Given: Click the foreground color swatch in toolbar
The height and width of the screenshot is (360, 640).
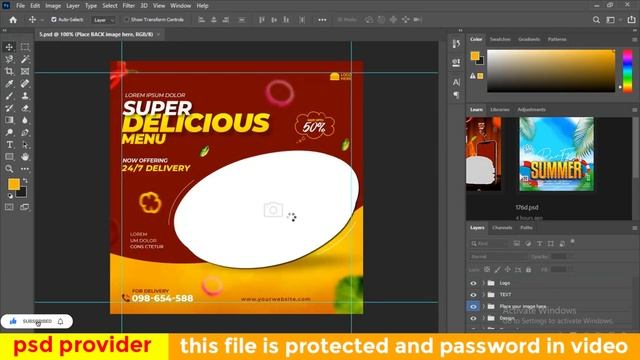Looking at the screenshot, I should (x=13, y=184).
